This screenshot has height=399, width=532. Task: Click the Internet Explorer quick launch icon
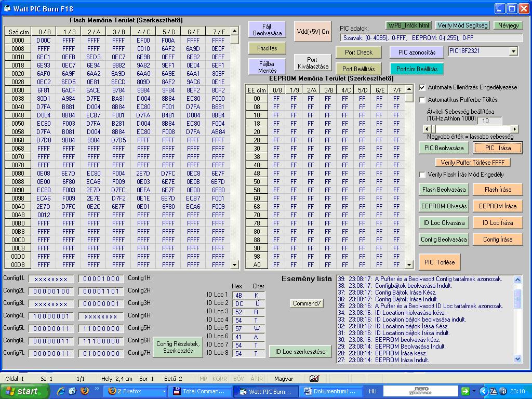tap(61, 391)
